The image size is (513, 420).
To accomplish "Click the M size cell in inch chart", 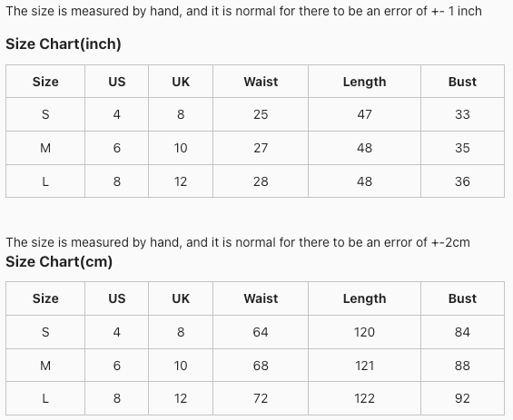I will [45, 148].
